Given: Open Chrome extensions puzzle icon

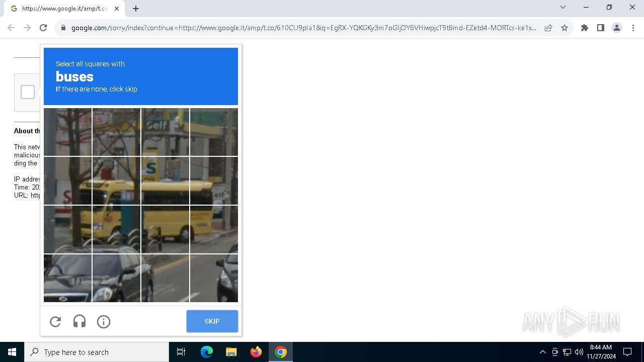Looking at the screenshot, I should [585, 28].
